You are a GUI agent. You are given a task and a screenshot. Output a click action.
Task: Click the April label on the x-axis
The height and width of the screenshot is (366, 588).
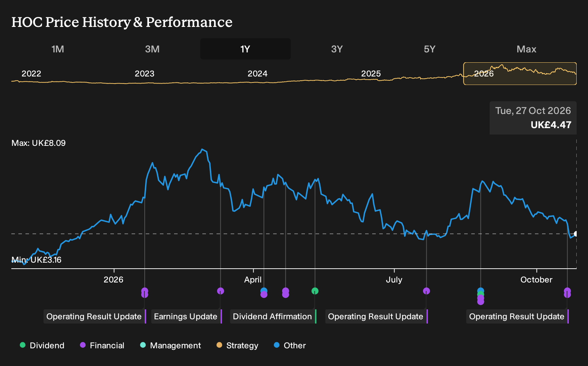point(253,280)
